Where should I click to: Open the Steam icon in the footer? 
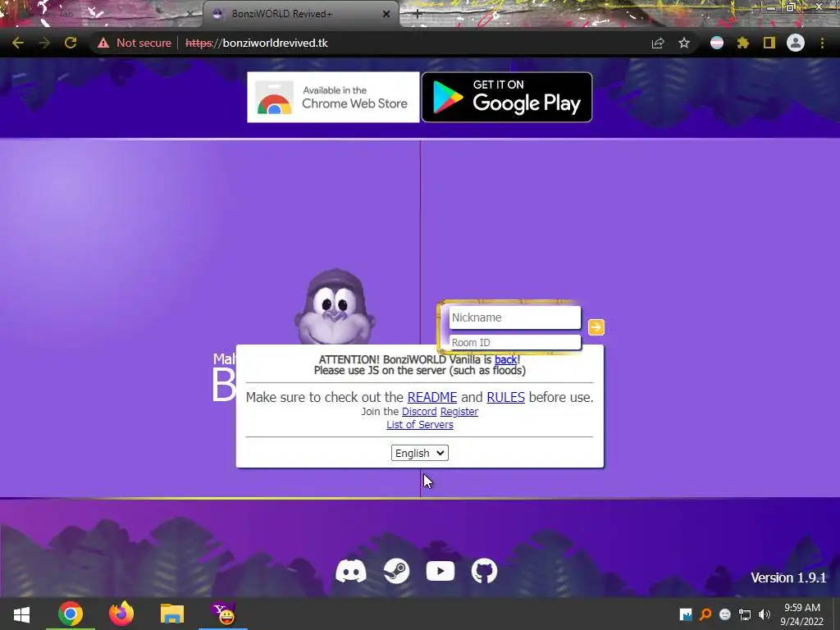[397, 571]
